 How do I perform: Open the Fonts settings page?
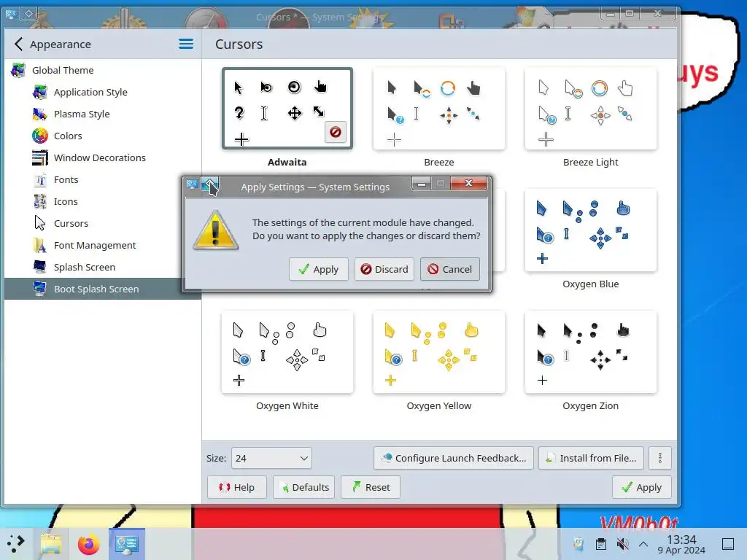(102, 179)
